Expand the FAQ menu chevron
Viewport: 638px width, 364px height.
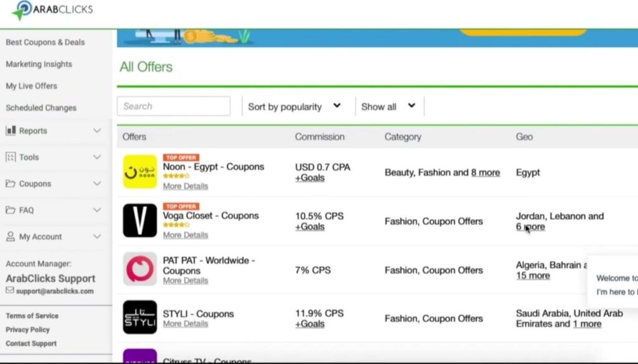tap(97, 210)
